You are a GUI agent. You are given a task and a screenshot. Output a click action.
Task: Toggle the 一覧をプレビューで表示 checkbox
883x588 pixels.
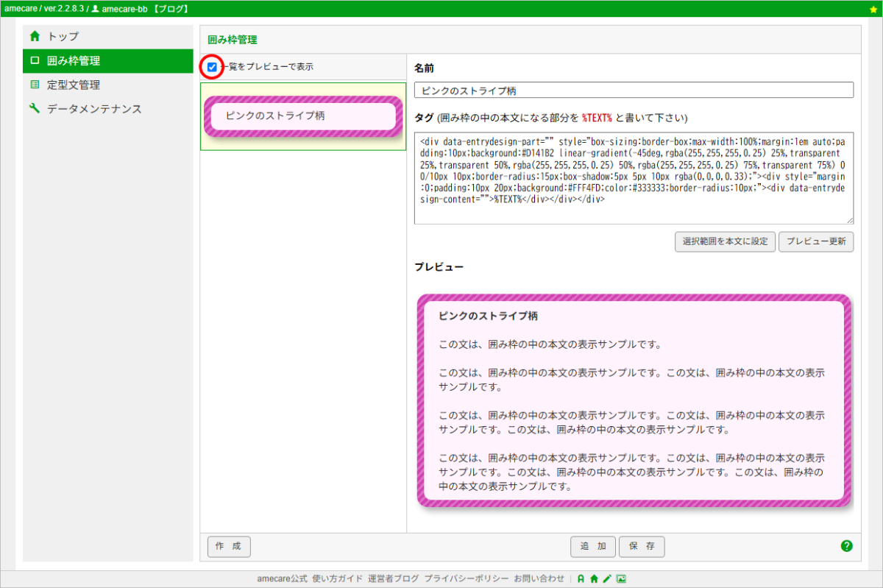212,67
